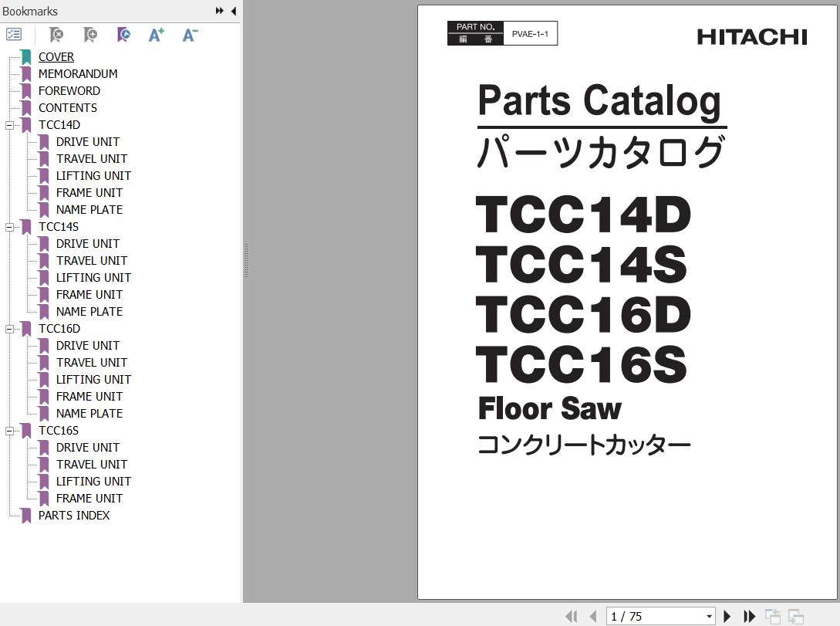Open NAME PLATE under TCC16D
This screenshot has width=840, height=626.
89,414
